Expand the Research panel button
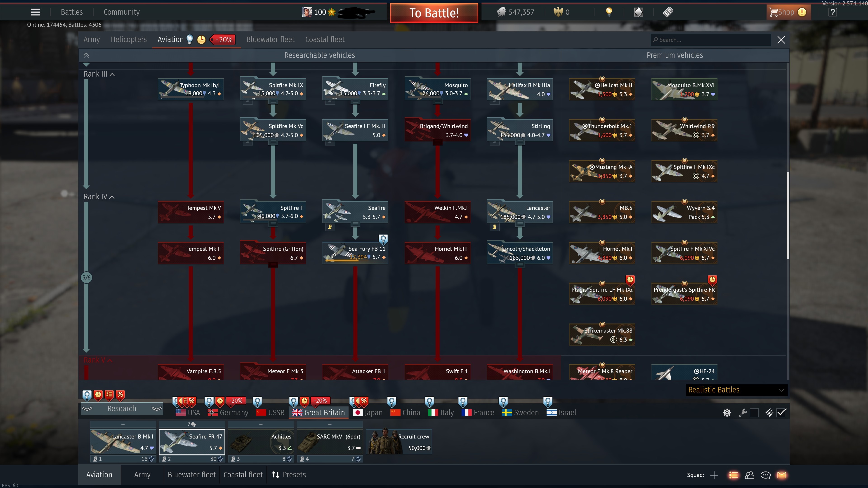 click(122, 408)
